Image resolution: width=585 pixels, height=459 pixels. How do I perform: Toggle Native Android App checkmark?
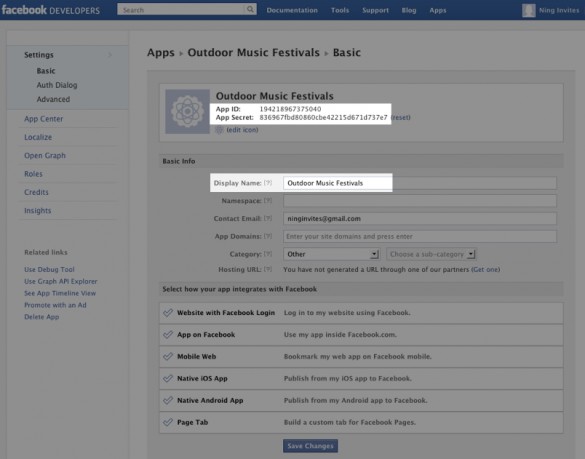[x=168, y=400]
